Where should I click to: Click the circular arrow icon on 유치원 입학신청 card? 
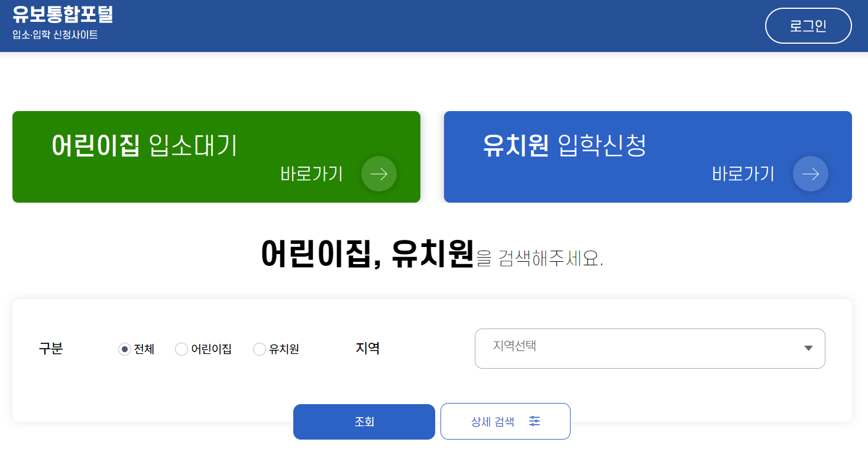pyautogui.click(x=810, y=174)
